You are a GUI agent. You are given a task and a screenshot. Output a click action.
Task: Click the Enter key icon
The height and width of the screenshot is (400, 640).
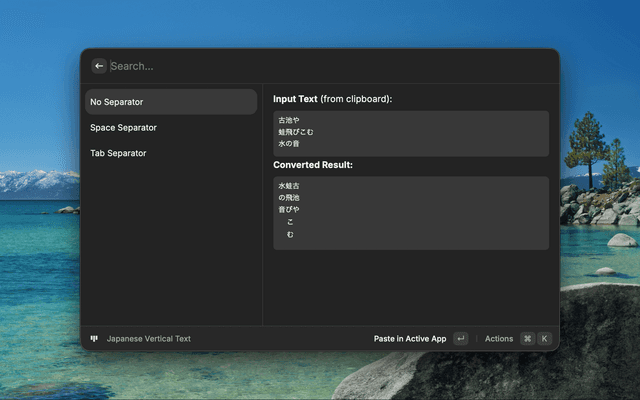tap(460, 339)
